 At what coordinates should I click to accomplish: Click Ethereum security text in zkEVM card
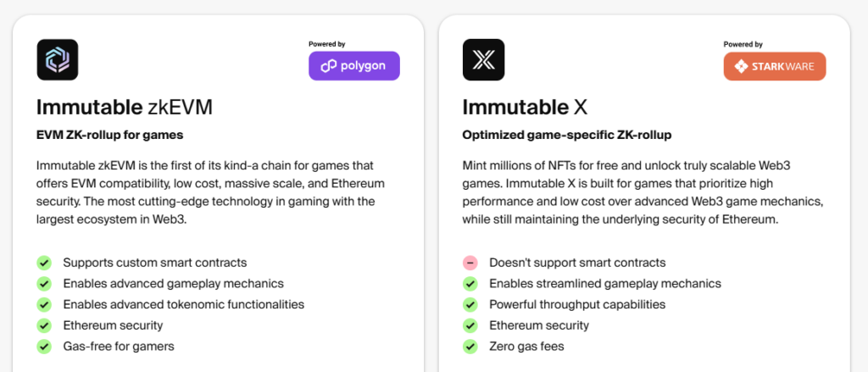coord(113,325)
